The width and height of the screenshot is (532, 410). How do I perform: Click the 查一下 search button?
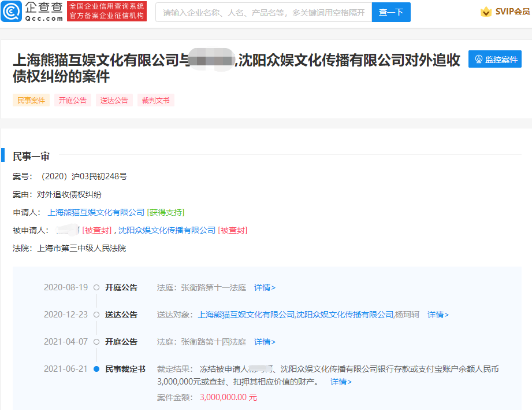point(391,12)
